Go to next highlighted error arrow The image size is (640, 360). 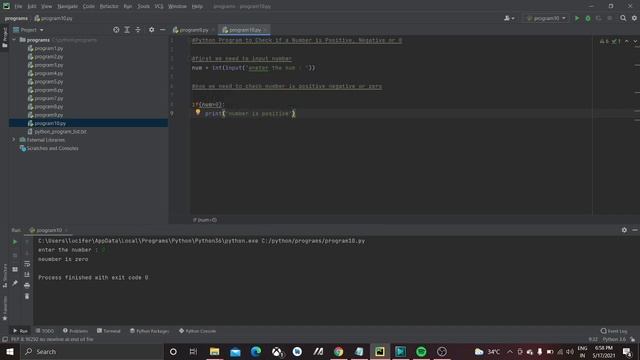[x=635, y=41]
